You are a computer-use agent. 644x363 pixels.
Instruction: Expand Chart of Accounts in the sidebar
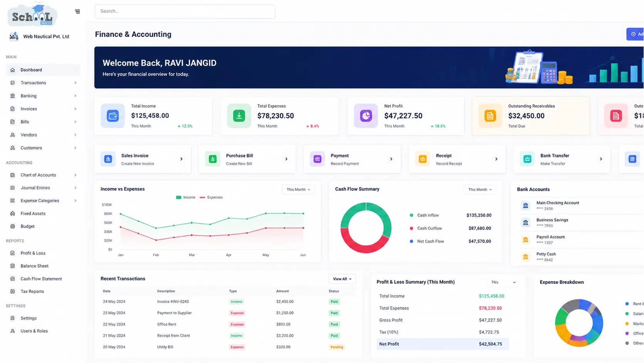(x=43, y=175)
